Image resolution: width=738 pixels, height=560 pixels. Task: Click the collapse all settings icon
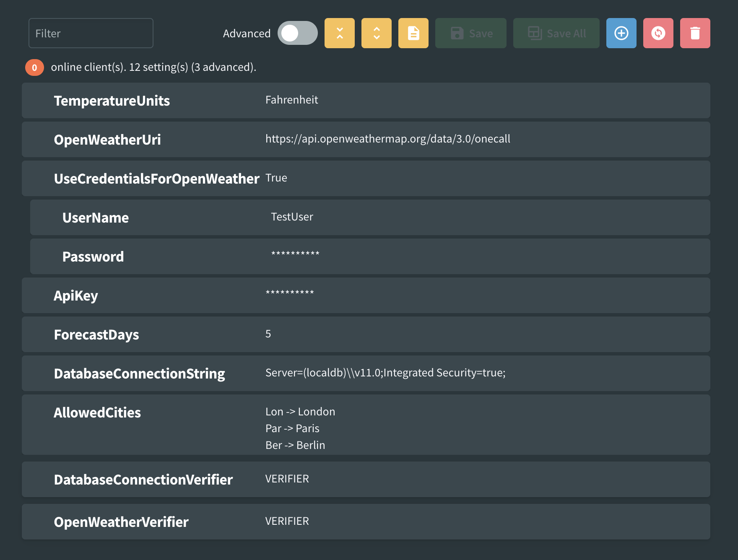340,33
